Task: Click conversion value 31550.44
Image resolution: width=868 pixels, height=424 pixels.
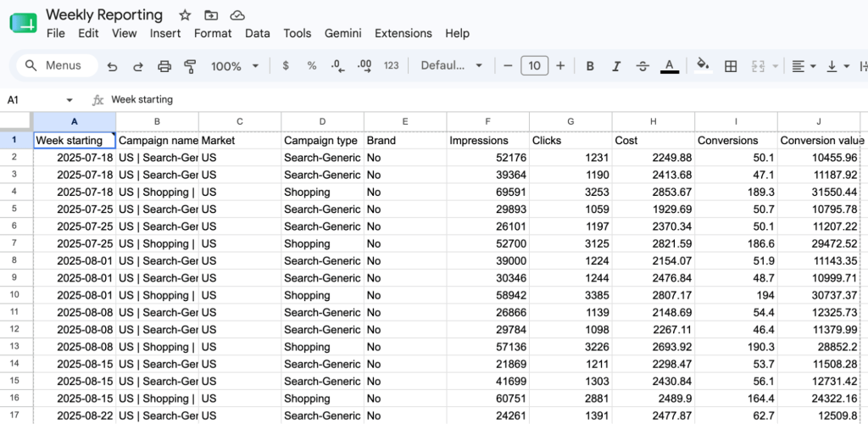Action: click(x=819, y=192)
